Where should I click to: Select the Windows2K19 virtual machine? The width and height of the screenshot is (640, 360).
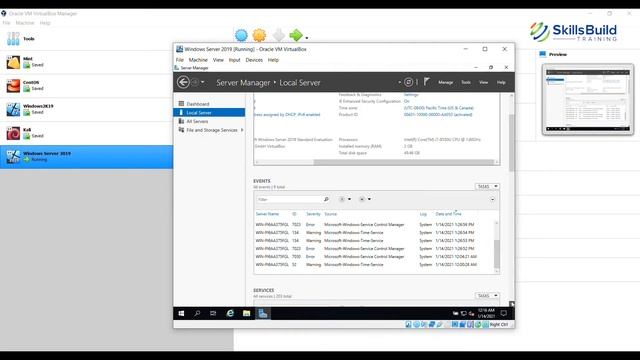[86, 109]
